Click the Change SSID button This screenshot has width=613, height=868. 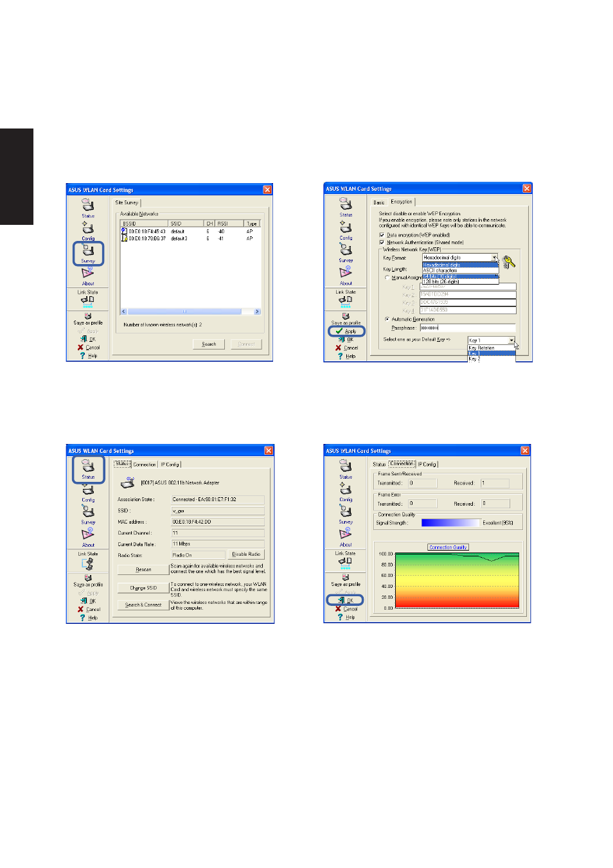click(143, 588)
